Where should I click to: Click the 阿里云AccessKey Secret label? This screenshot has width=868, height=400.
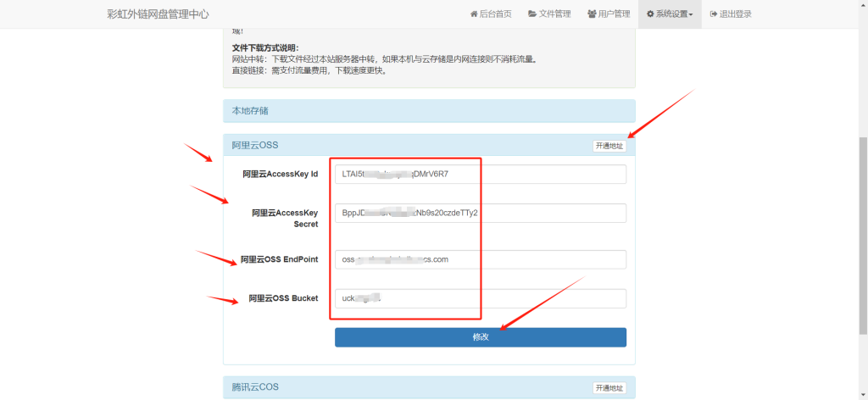coord(285,218)
